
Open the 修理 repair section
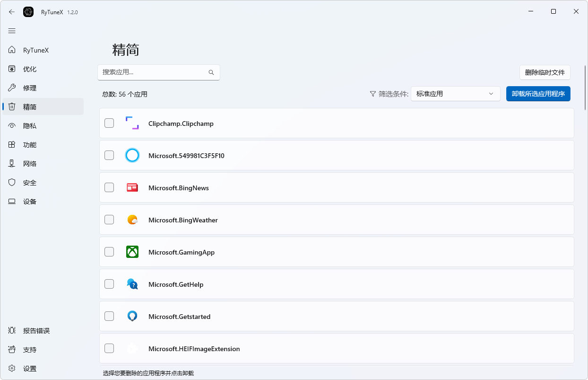click(29, 88)
